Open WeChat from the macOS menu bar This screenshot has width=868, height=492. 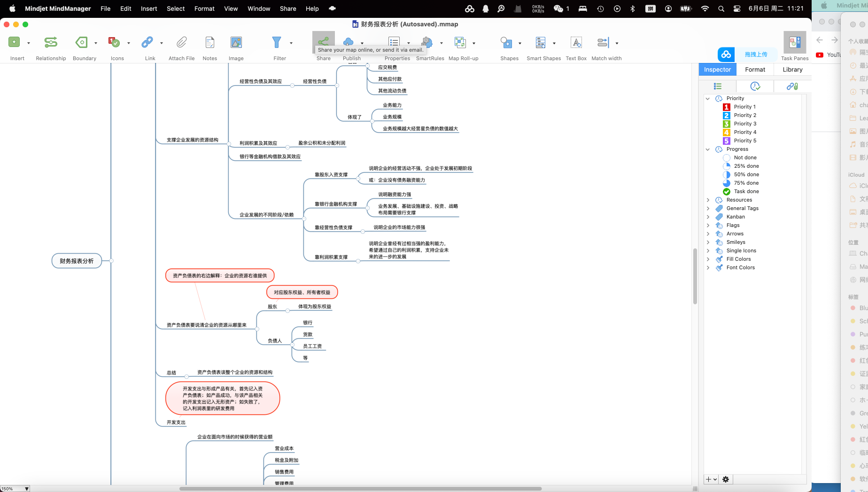558,8
